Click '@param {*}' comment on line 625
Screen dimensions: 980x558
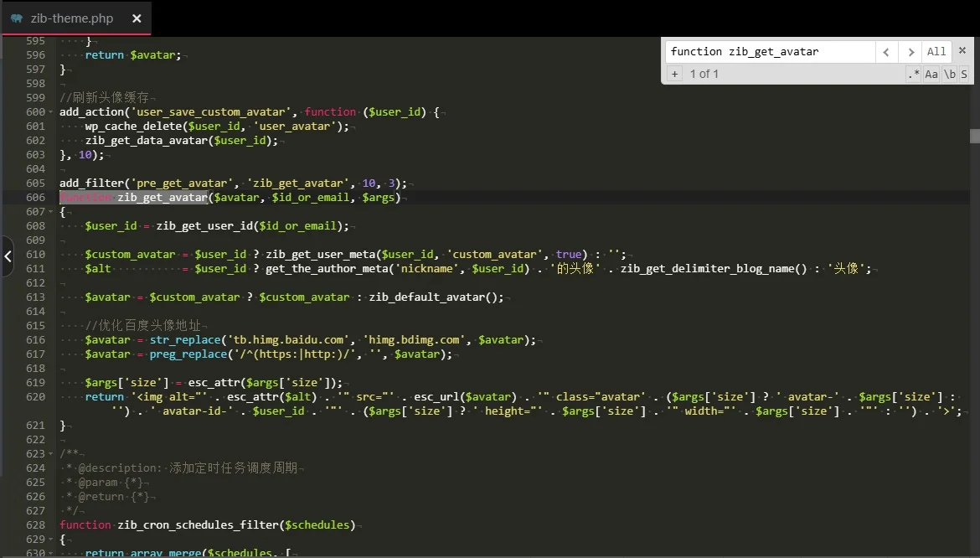tap(110, 483)
